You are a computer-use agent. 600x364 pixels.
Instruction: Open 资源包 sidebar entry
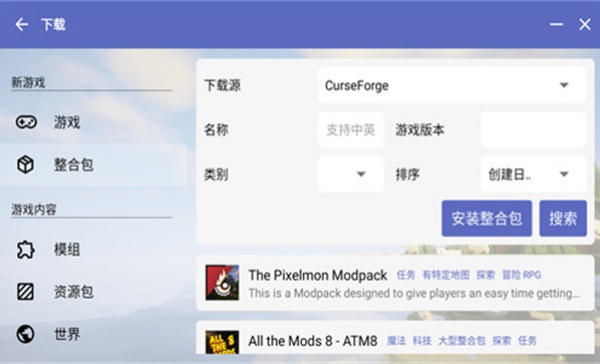(x=93, y=292)
